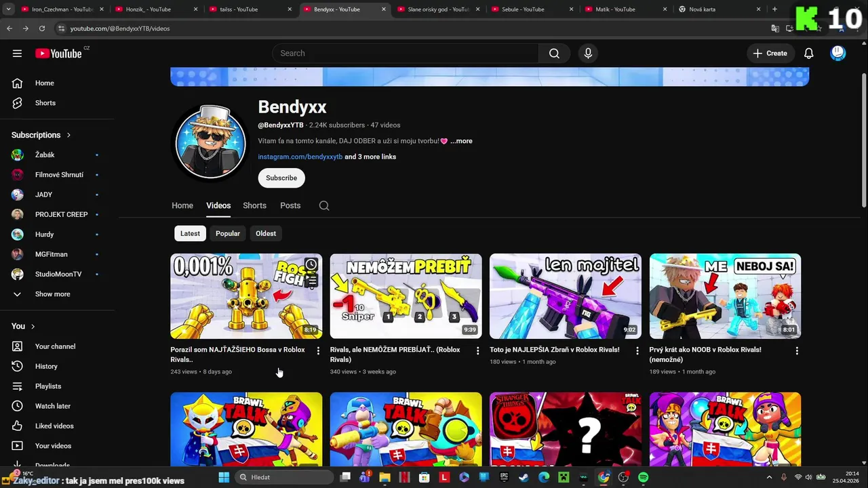Open Microsoft Edge from taskbar
The width and height of the screenshot is (868, 488).
pos(543,477)
